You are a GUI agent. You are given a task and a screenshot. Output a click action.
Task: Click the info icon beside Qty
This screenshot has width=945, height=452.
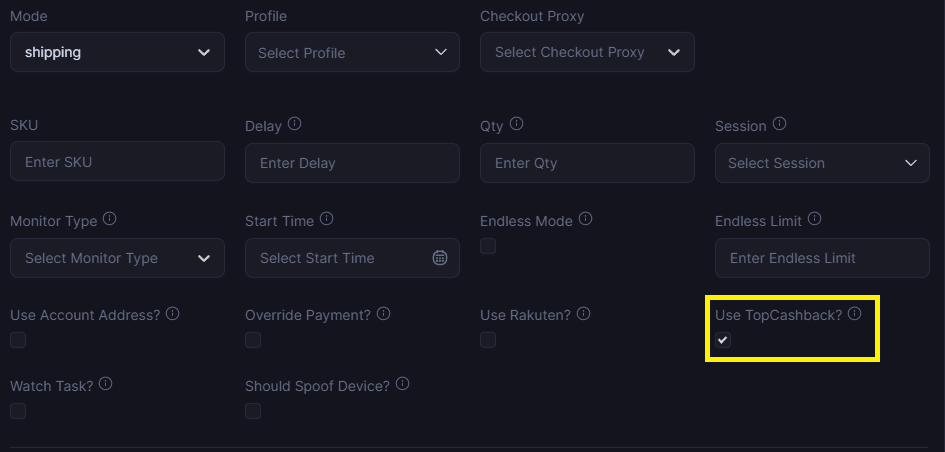click(x=516, y=125)
